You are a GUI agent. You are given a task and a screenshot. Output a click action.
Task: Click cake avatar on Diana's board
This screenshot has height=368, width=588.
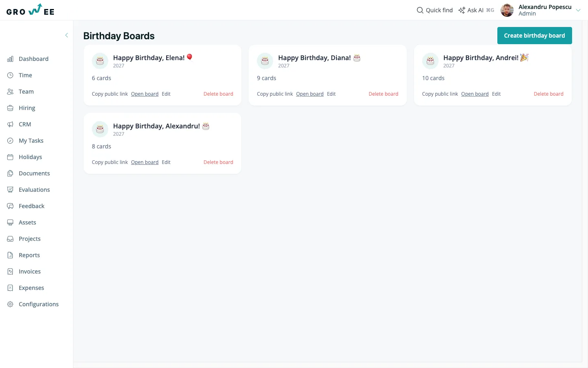coord(265,61)
